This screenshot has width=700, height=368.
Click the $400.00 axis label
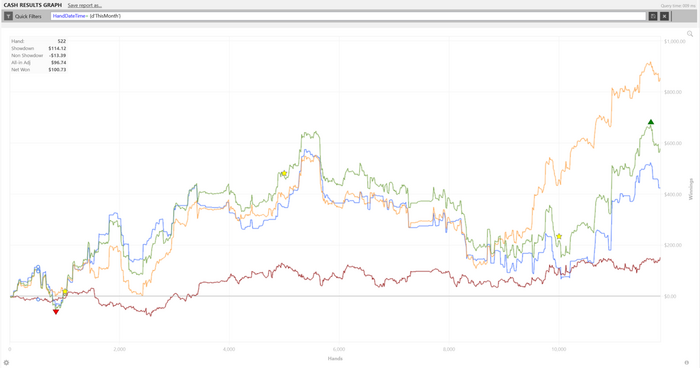pos(673,194)
